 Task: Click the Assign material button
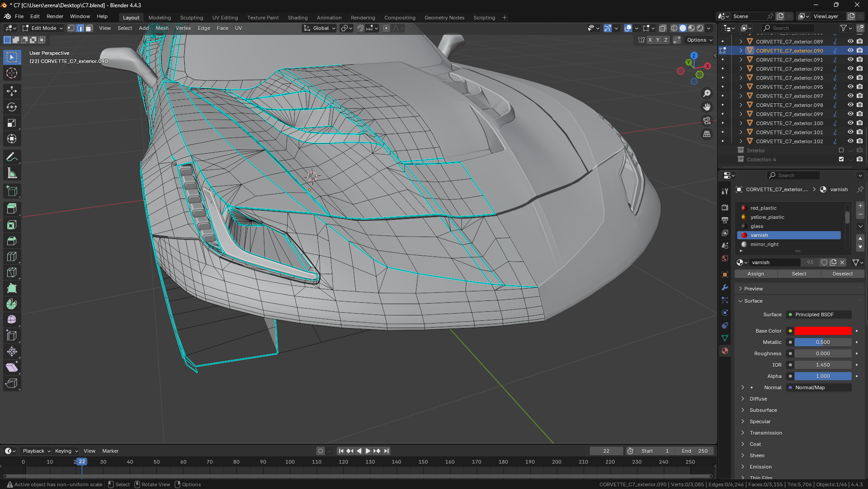pos(755,274)
